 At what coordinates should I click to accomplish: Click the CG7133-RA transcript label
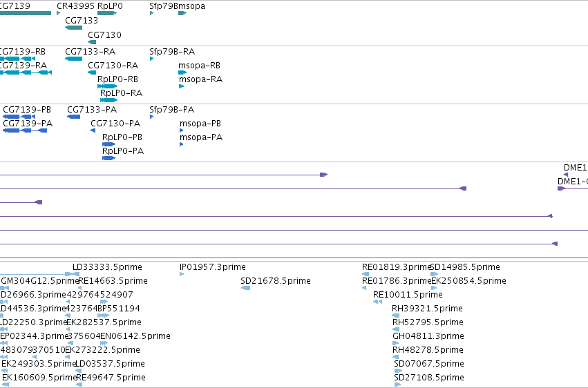(x=90, y=51)
